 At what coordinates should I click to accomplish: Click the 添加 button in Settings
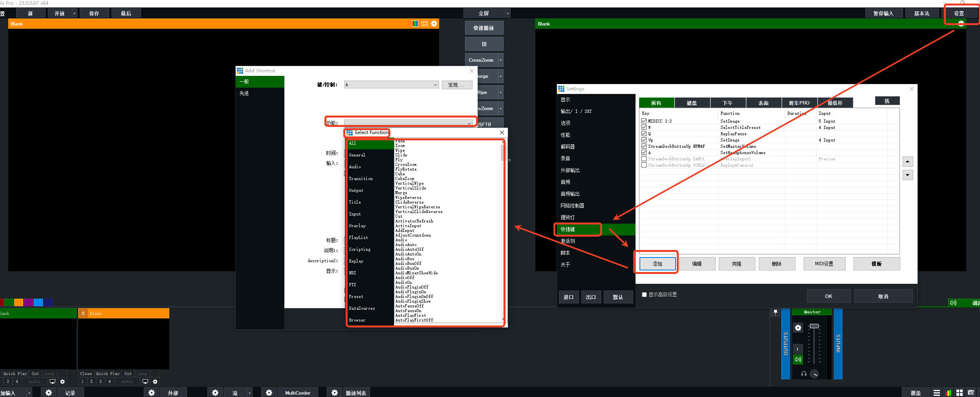pos(657,264)
